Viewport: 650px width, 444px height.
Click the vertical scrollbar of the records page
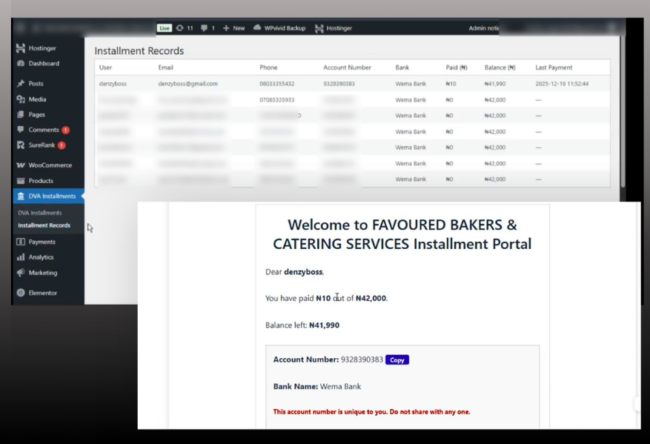coord(623,111)
